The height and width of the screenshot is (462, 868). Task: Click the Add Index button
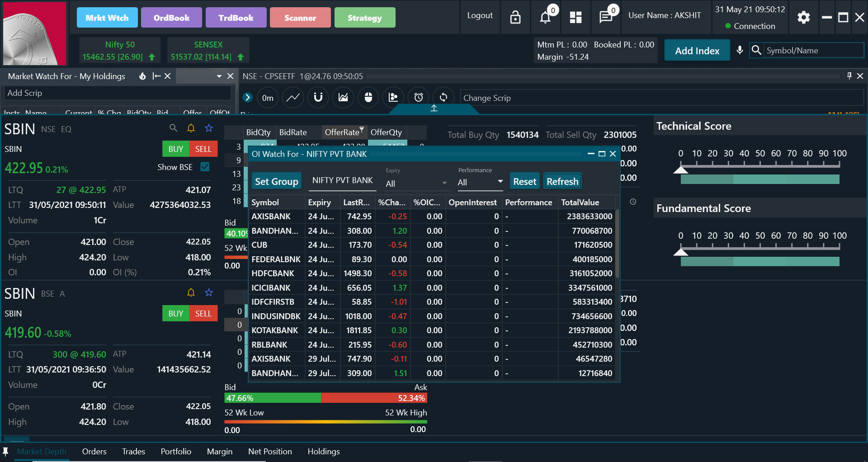click(x=697, y=50)
